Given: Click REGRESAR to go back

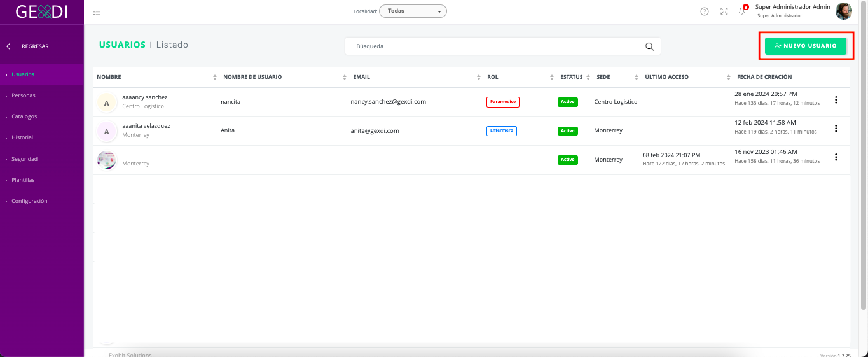Looking at the screenshot, I should tap(35, 46).
